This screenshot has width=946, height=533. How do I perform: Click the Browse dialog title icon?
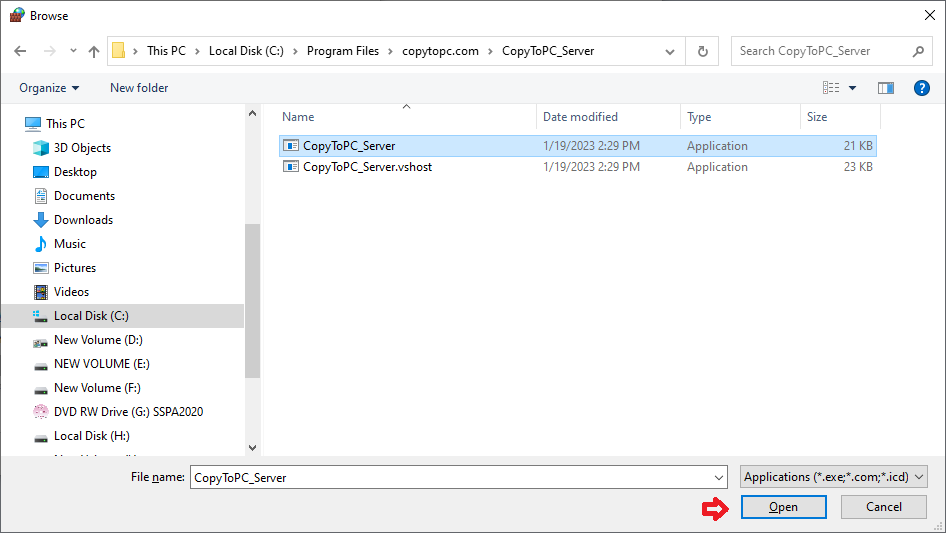pos(17,15)
